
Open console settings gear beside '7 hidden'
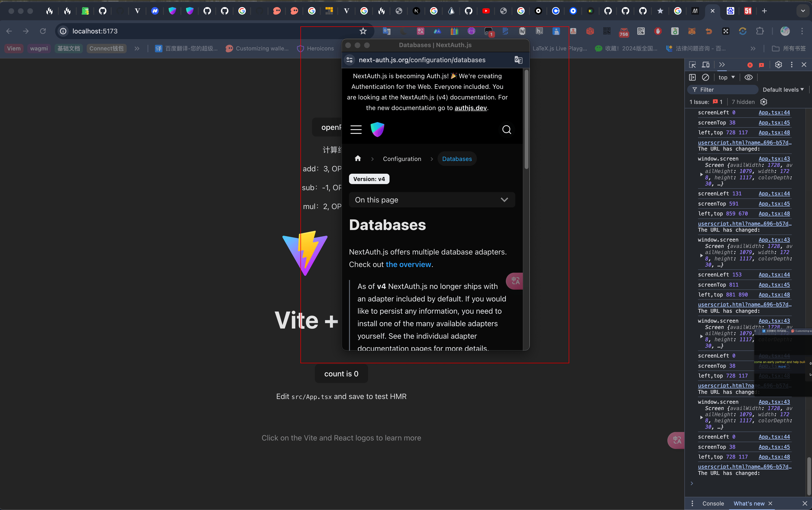[x=764, y=102]
